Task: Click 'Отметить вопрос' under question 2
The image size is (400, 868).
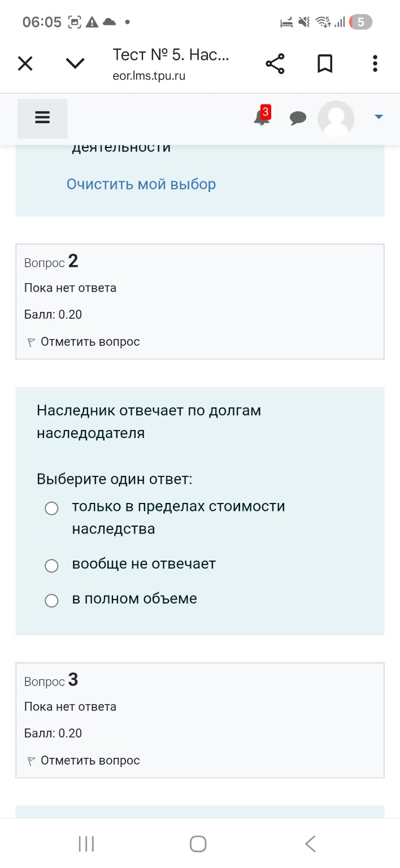Action: (90, 341)
